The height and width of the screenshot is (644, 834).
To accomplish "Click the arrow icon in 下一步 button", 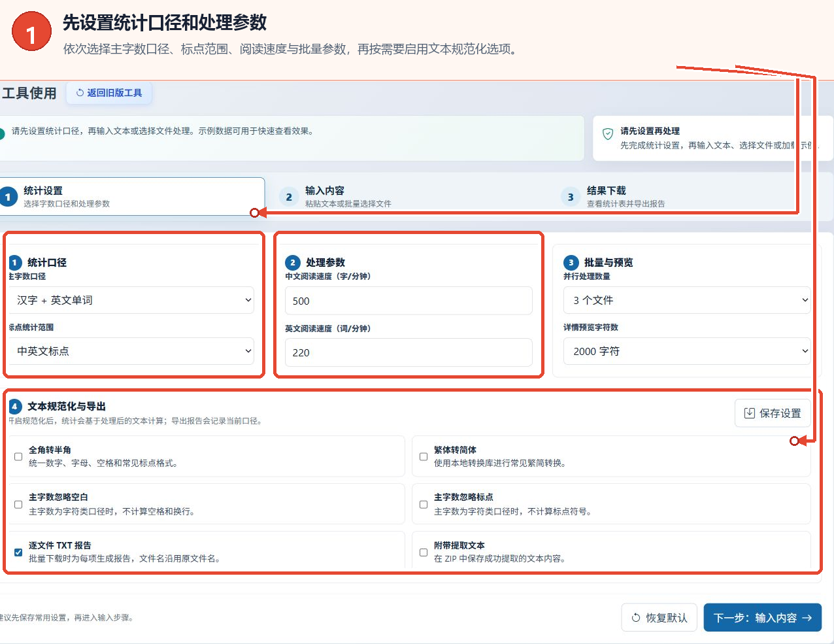I will [x=807, y=618].
